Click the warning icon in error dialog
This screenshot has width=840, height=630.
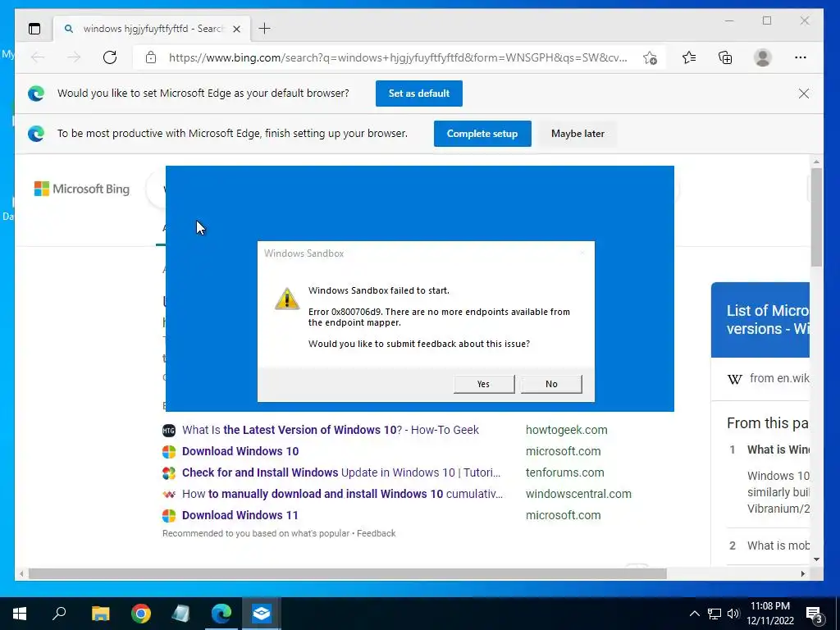[x=287, y=299]
